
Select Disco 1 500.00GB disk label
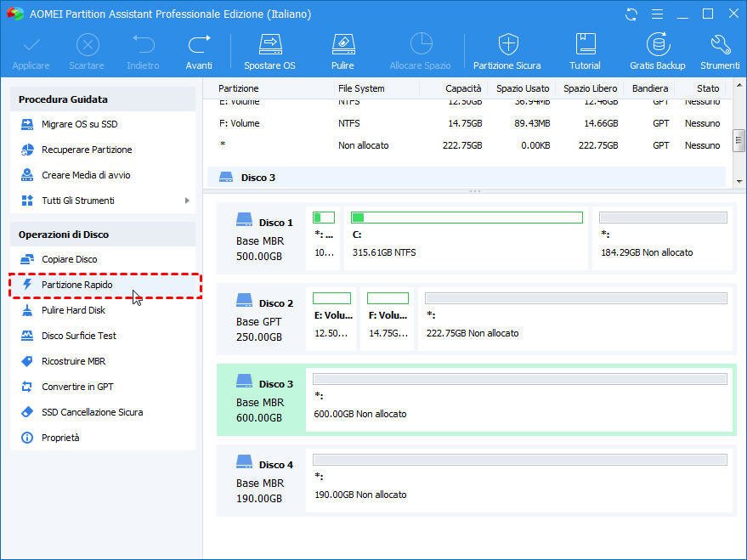261,239
